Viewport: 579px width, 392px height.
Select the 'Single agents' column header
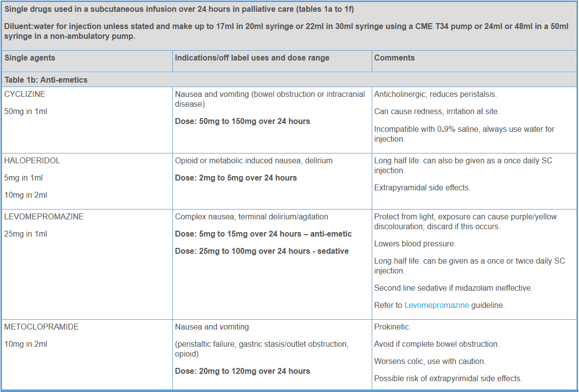pos(30,58)
